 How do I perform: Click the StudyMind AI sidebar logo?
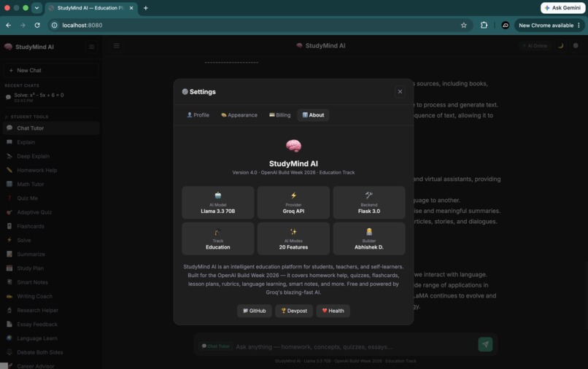[29, 47]
